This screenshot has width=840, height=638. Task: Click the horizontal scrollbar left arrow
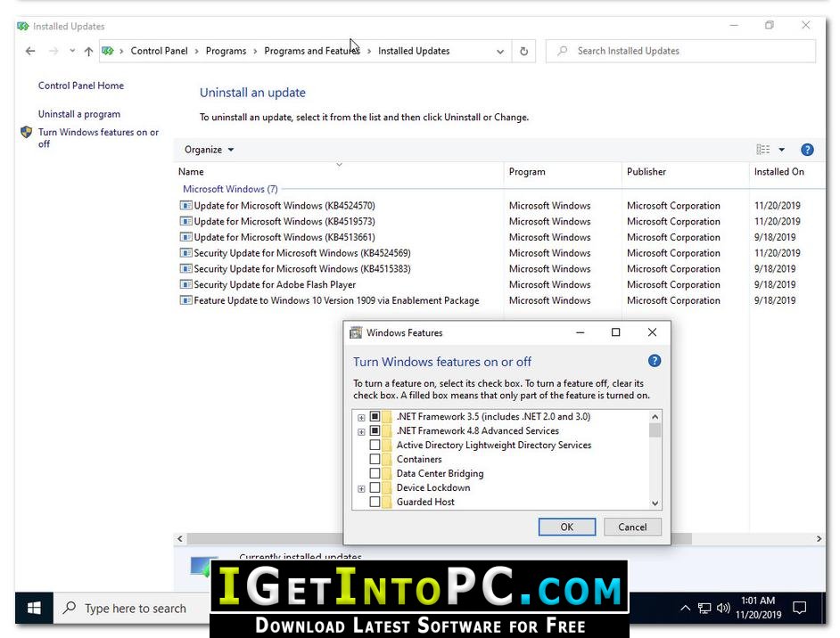[180, 539]
